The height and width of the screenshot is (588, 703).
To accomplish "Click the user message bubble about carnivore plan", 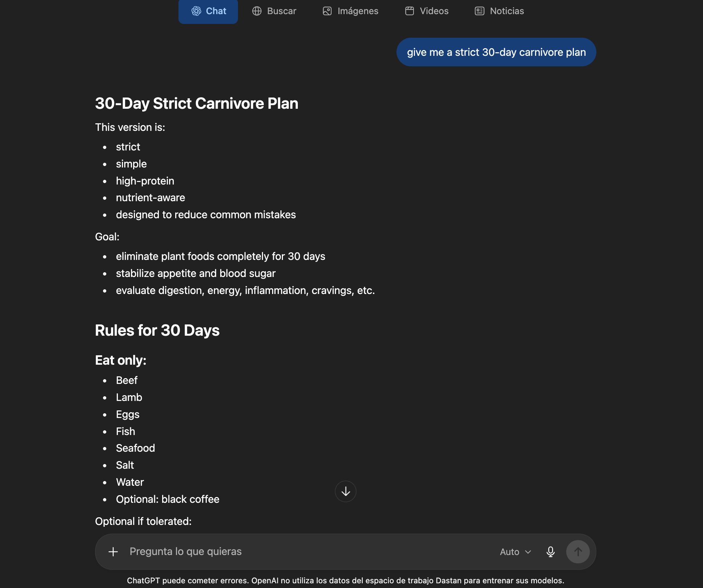I will point(496,52).
